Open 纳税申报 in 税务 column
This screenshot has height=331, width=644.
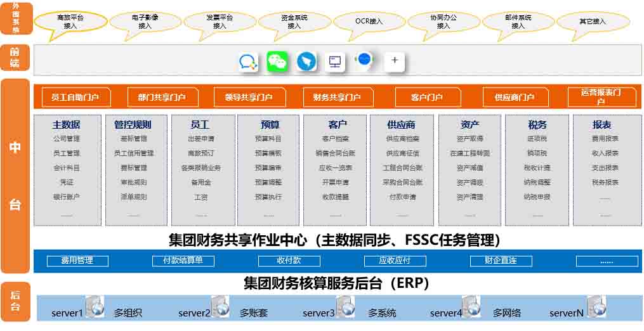[537, 197]
